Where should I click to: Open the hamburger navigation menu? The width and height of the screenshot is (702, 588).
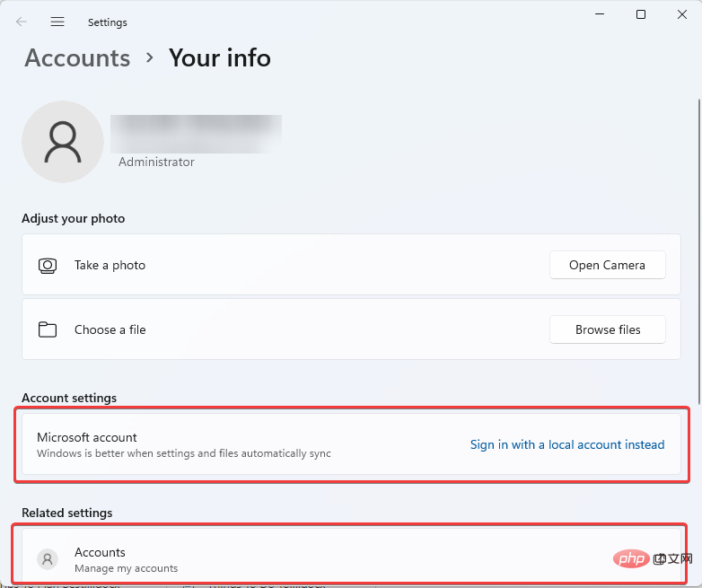57,22
